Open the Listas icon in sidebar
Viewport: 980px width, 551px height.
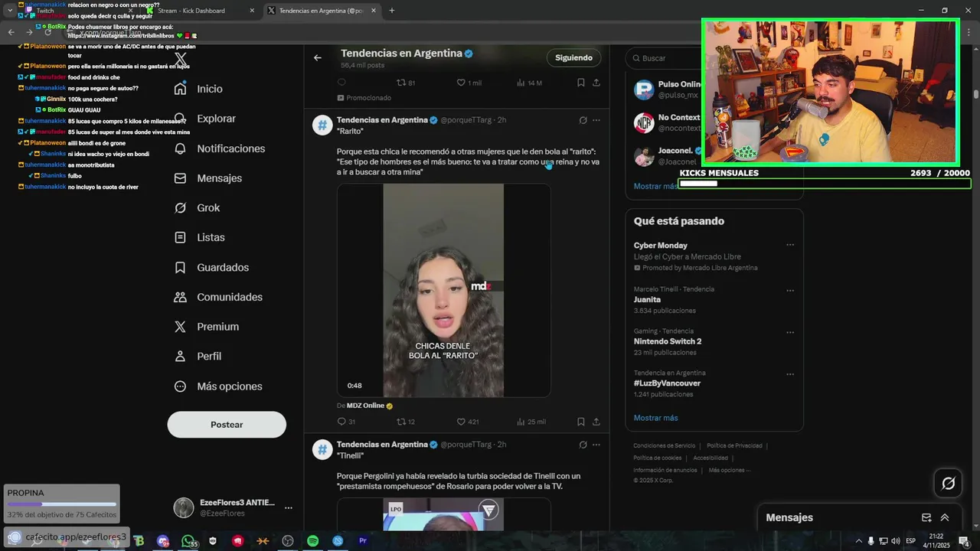click(181, 238)
